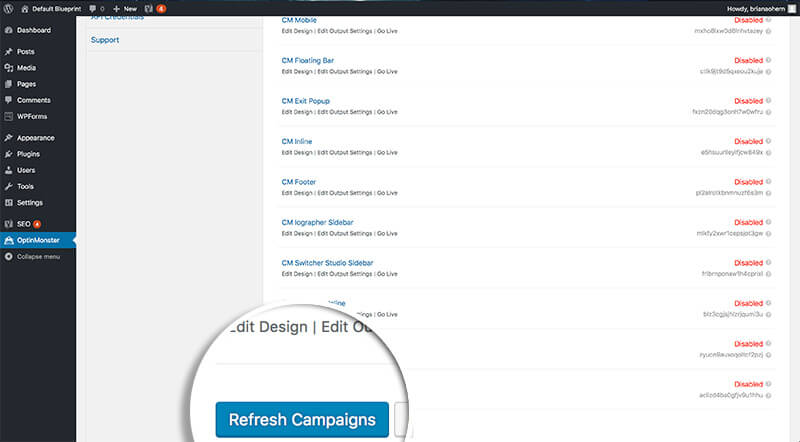
Task: Click info icon beside CM Floating Bar Disabled
Action: coord(768,60)
